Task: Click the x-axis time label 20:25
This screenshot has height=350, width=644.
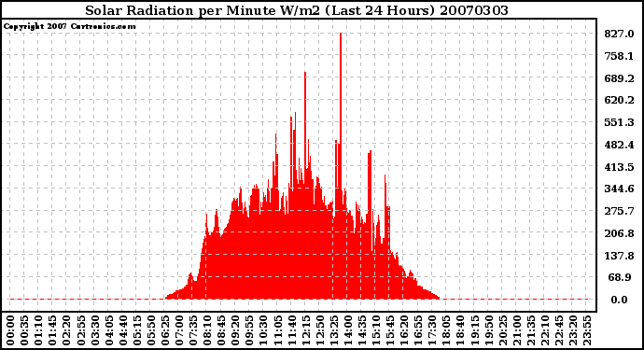Action: coord(502,330)
